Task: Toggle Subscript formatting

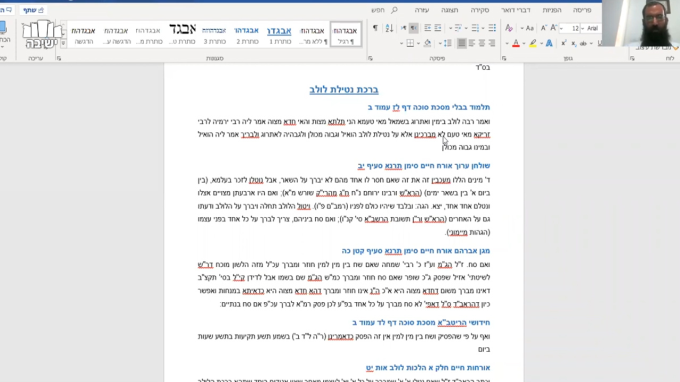Action: 573,43
